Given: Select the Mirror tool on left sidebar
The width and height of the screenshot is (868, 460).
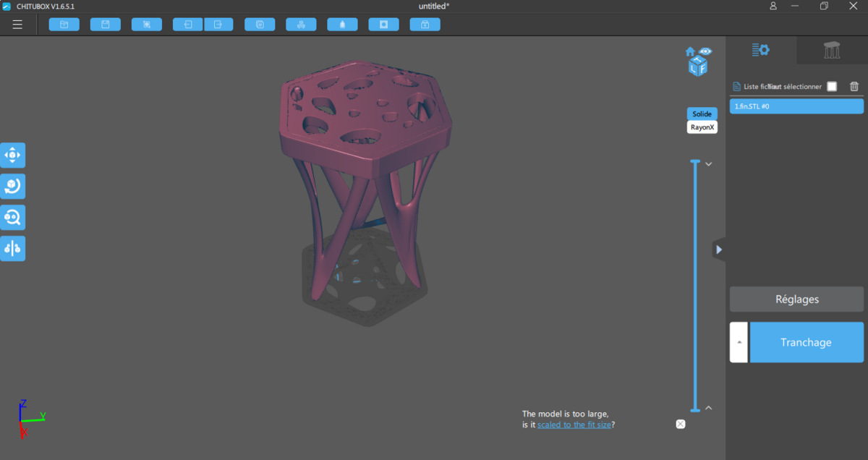Looking at the screenshot, I should pyautogui.click(x=13, y=248).
